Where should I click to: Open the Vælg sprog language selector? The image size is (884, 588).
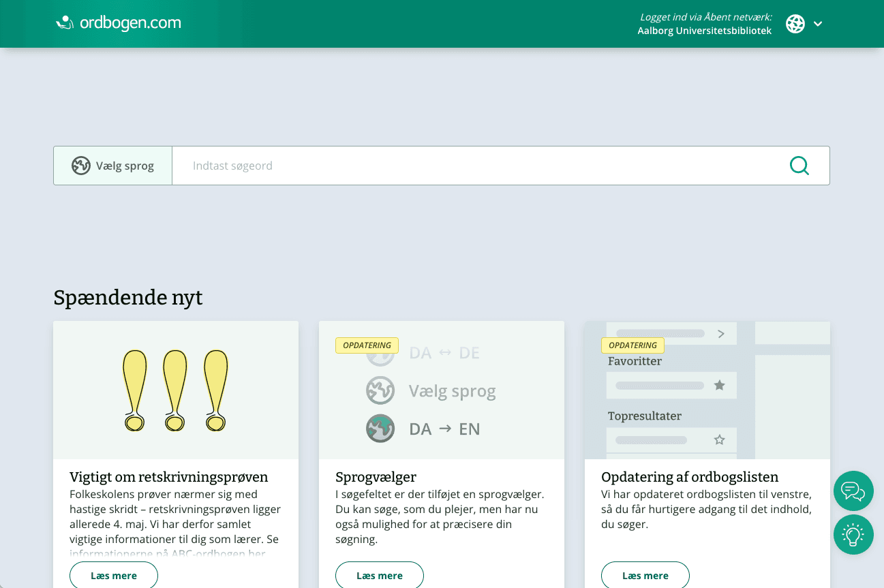point(113,166)
